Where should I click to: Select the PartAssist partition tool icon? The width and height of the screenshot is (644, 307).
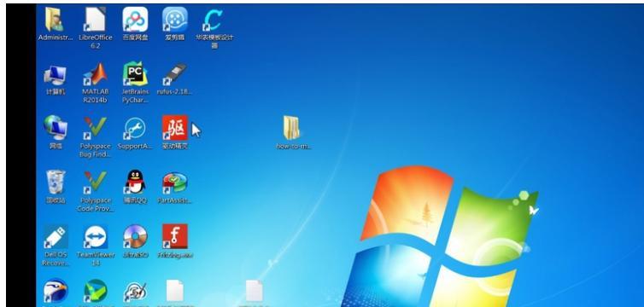pyautogui.click(x=175, y=182)
